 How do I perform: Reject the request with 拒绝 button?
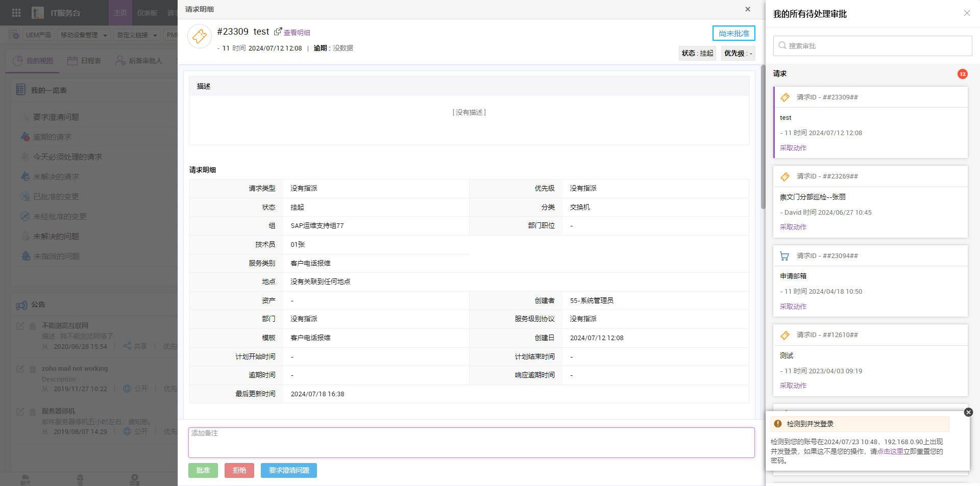[239, 470]
